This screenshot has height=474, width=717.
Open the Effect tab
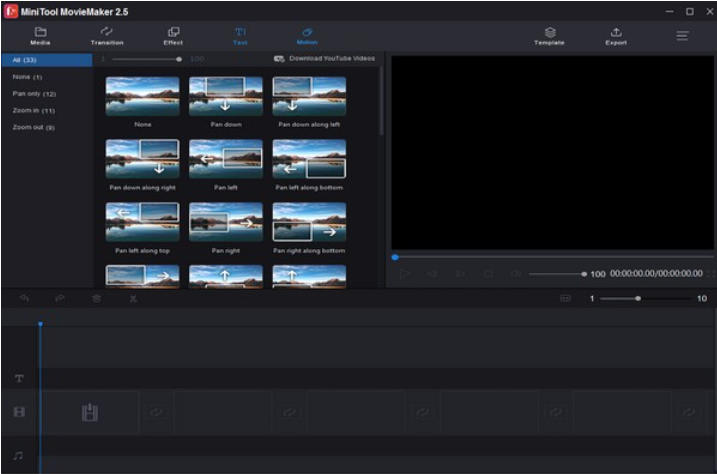173,36
